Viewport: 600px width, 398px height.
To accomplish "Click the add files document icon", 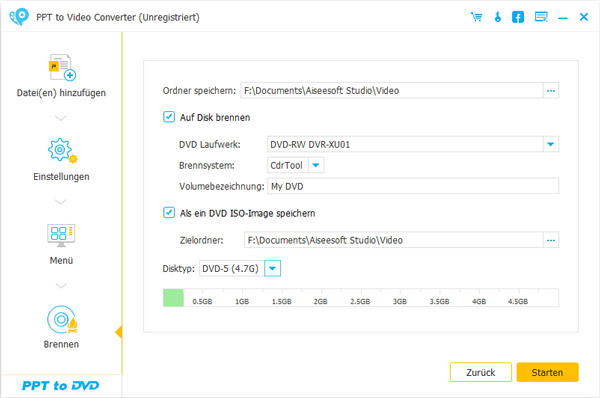I will tap(62, 67).
